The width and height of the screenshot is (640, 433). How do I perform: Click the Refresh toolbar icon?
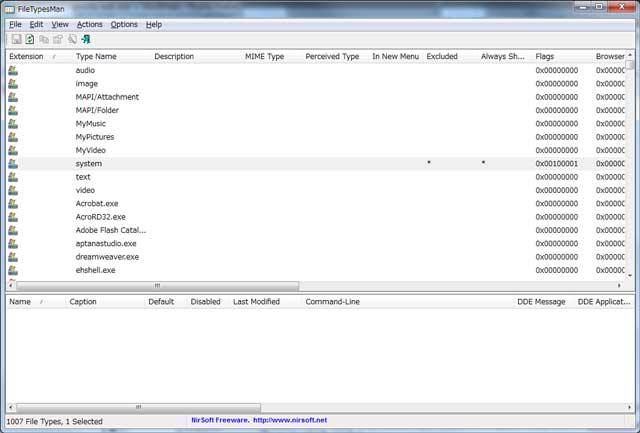point(30,39)
